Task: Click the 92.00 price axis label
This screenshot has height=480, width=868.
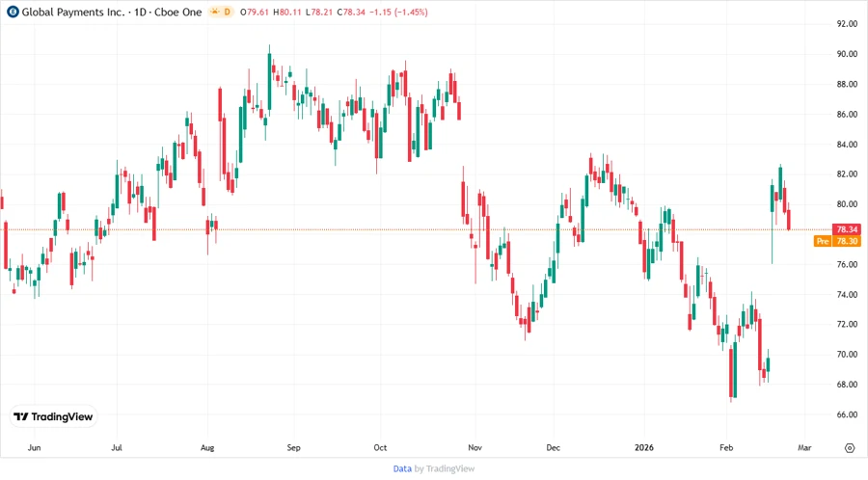Action: (x=847, y=24)
